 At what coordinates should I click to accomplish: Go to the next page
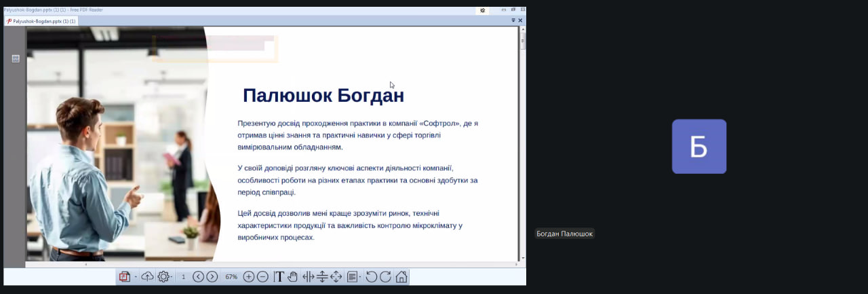point(212,276)
